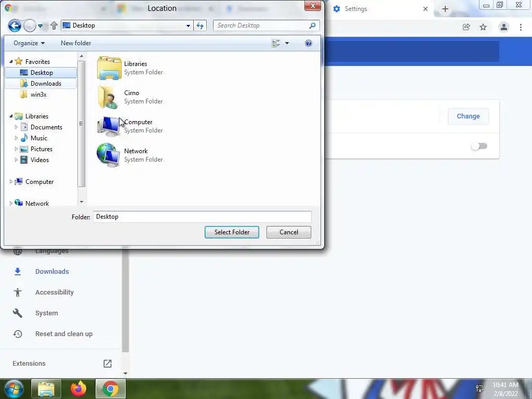Open the address bar path dropdown arrow
Screen dimensions: 532x399
point(188,25)
